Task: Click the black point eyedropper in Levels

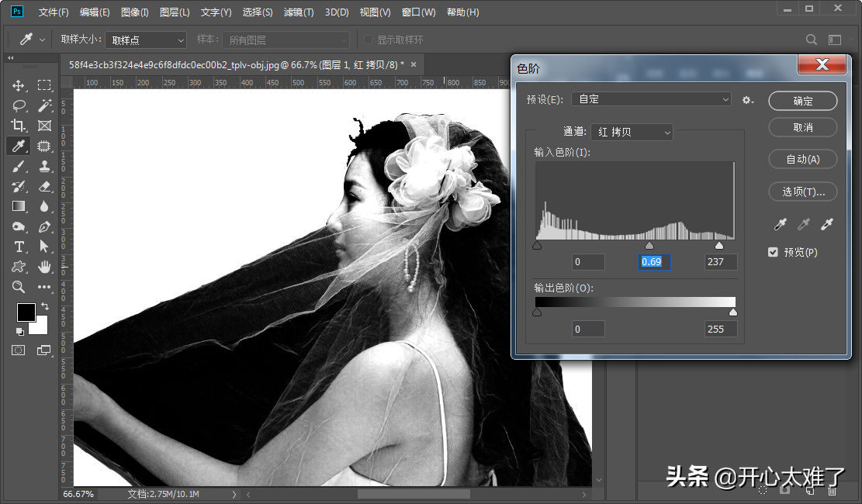Action: coord(780,224)
